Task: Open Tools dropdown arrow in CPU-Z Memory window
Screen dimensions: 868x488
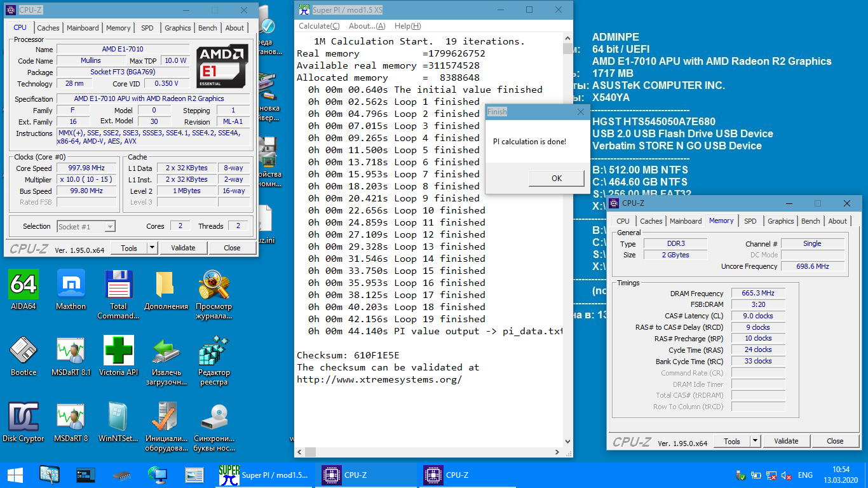Action: [756, 441]
